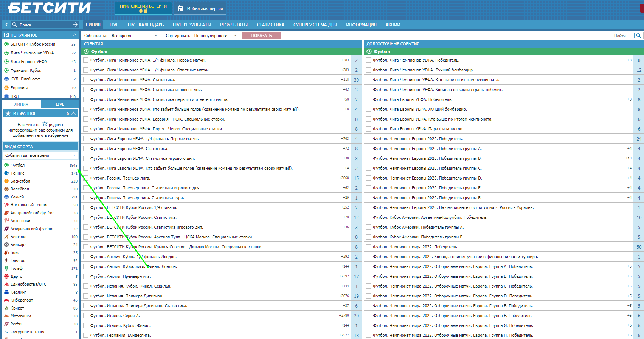The width and height of the screenshot is (644, 339).
Task: Open the Все время events period dropdown
Action: tap(135, 36)
